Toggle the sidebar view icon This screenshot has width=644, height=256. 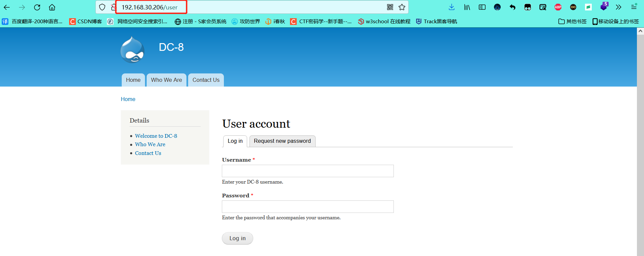click(482, 7)
